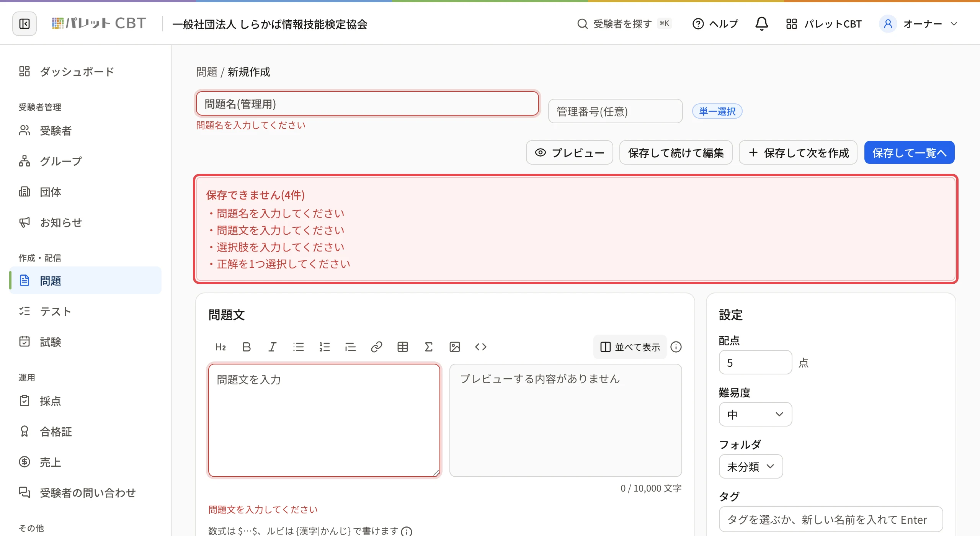This screenshot has width=980, height=536.
Task: Open 合格証 in sidebar
Action: 85,431
